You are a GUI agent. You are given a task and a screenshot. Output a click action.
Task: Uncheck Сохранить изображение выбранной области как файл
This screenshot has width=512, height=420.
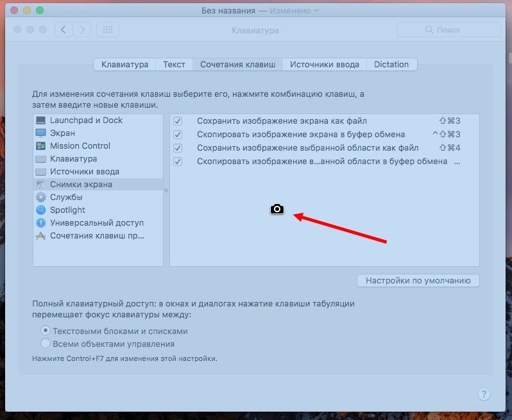coord(178,148)
